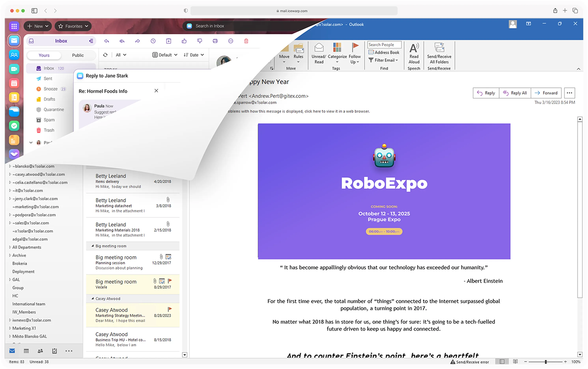Click the zoom slider in status bar
The width and height of the screenshot is (588, 369).
[546, 362]
